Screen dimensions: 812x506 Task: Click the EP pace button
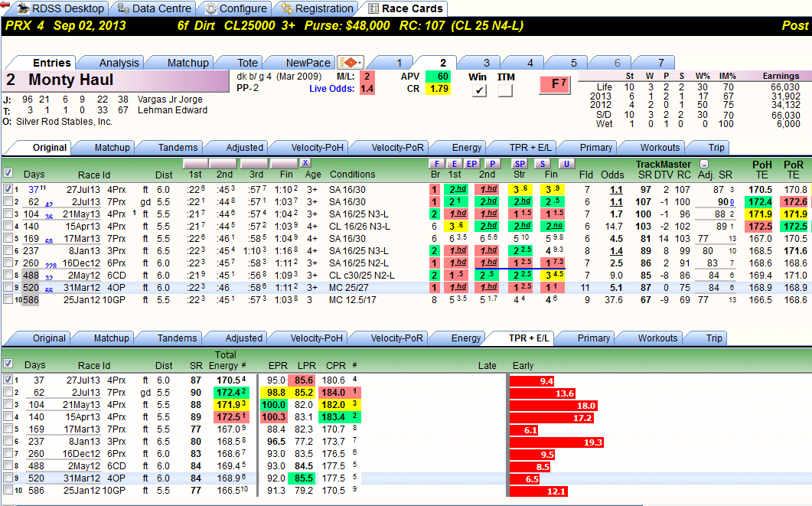[x=471, y=164]
